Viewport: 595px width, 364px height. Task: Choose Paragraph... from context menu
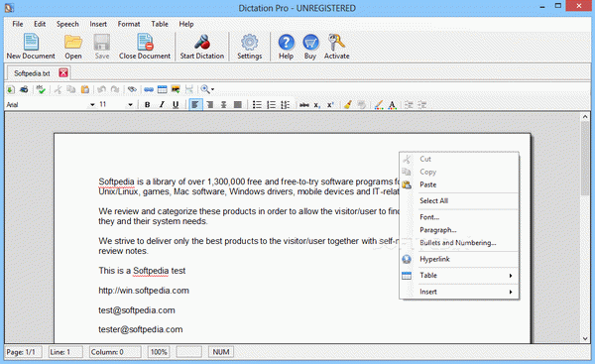click(x=459, y=230)
